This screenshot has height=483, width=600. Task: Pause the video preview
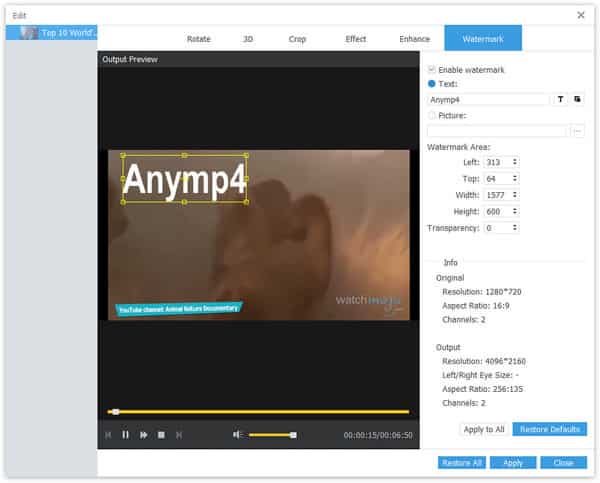(126, 435)
